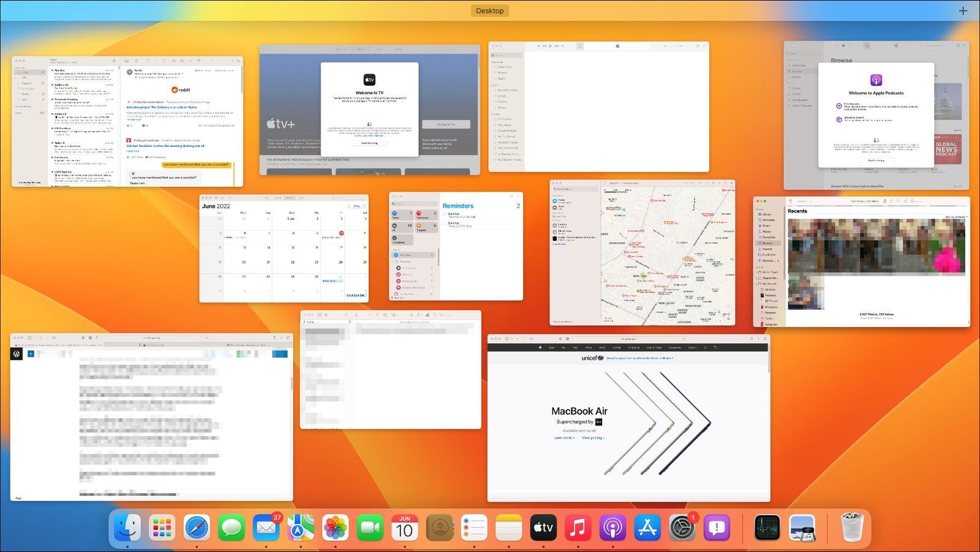Select the Desktop space label at the top

489,10
